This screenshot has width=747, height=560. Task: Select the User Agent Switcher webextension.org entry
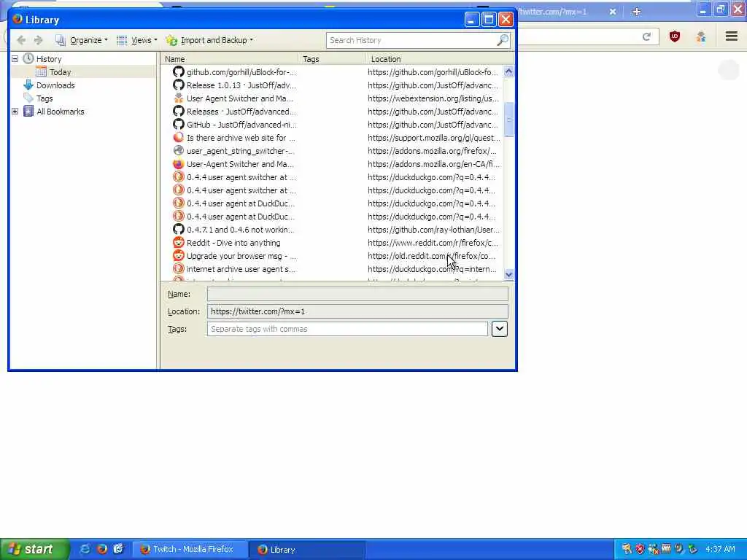coord(332,98)
